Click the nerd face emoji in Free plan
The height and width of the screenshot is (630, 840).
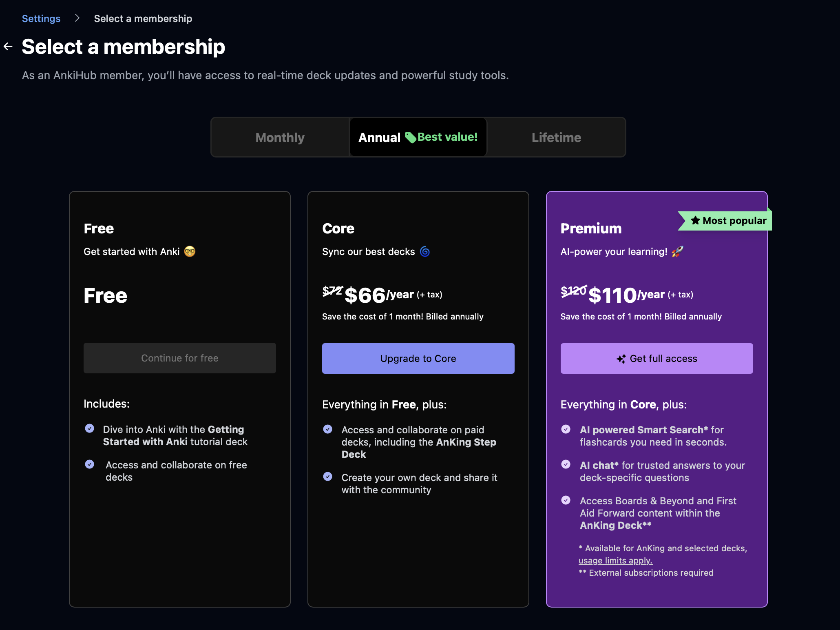[190, 251]
